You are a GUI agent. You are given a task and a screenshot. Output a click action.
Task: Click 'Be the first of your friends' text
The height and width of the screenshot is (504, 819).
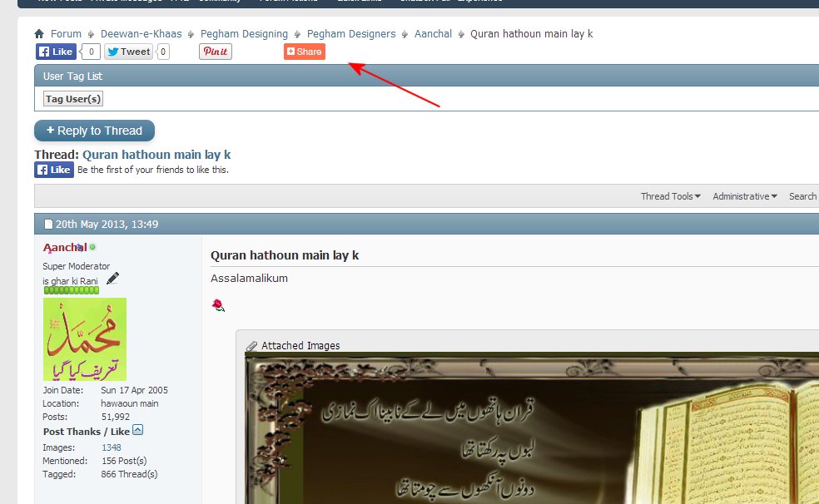[x=153, y=170]
